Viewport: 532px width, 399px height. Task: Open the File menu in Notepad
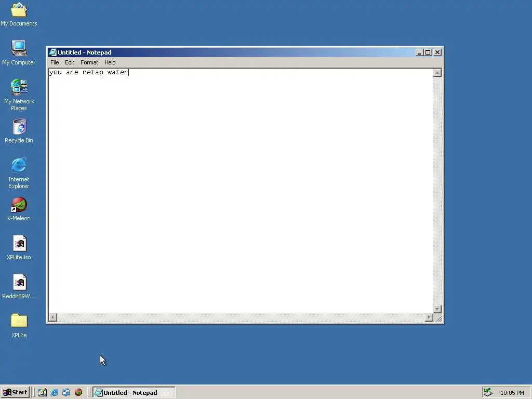[x=55, y=62]
